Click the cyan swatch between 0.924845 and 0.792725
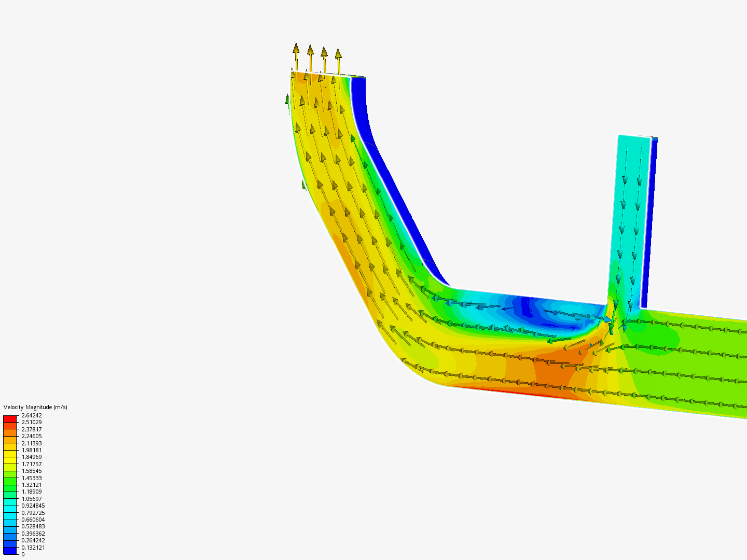Screen dimensions: 747x560 10,509
